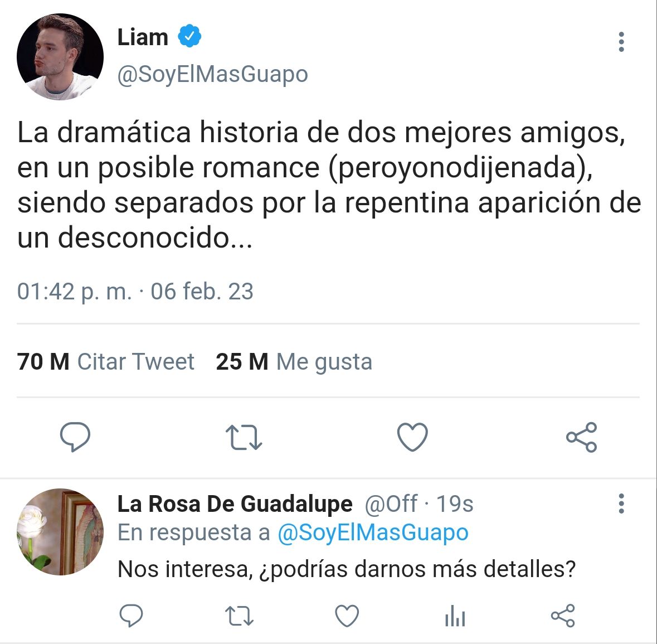657x644 pixels.
Task: Like La Rosa De Guadalupe's reply
Action: click(347, 616)
